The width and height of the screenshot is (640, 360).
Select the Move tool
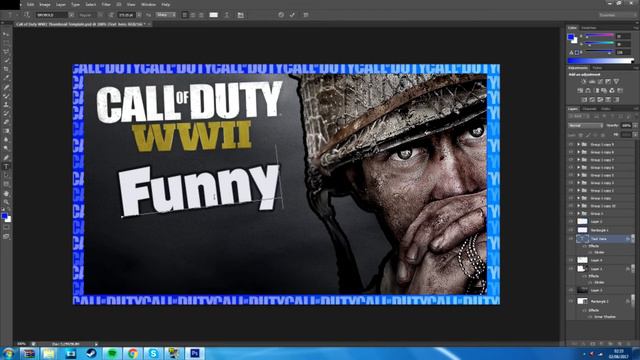click(6, 34)
